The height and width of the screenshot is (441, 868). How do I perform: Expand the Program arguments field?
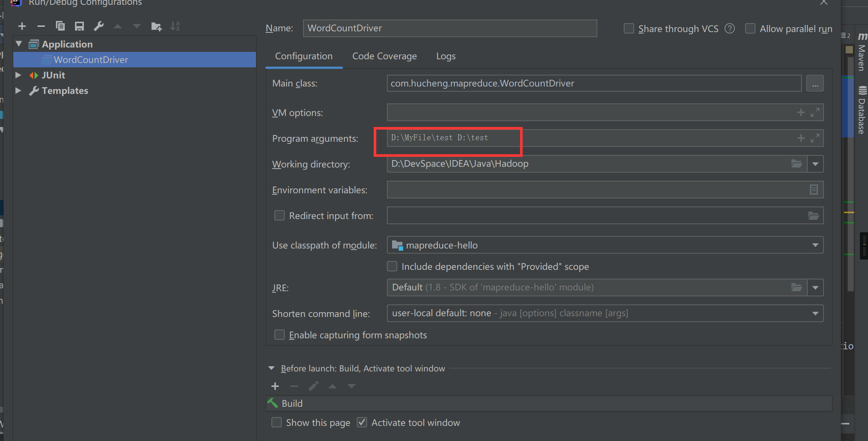[x=815, y=138]
